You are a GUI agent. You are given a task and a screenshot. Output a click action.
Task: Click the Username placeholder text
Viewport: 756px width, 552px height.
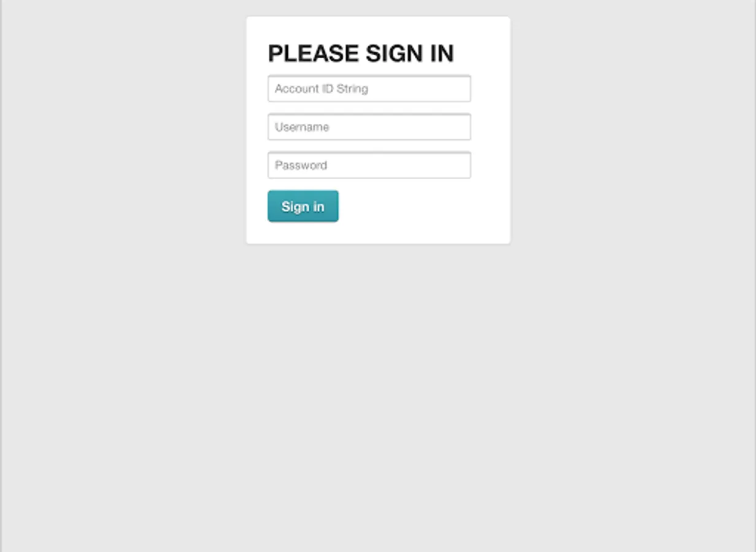click(x=302, y=127)
